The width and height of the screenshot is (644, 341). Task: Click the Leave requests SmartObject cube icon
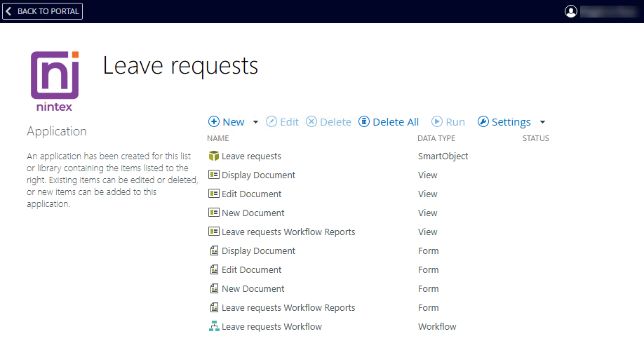214,156
